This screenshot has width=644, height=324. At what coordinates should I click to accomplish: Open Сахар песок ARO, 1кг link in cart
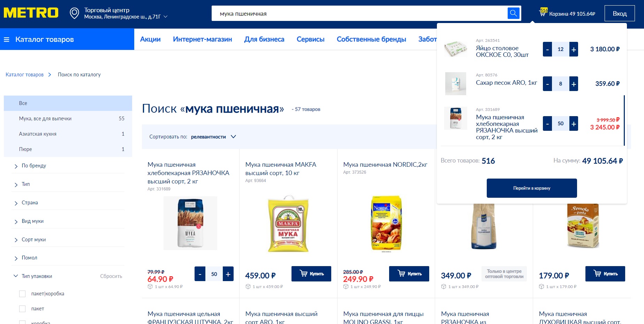[x=506, y=83]
